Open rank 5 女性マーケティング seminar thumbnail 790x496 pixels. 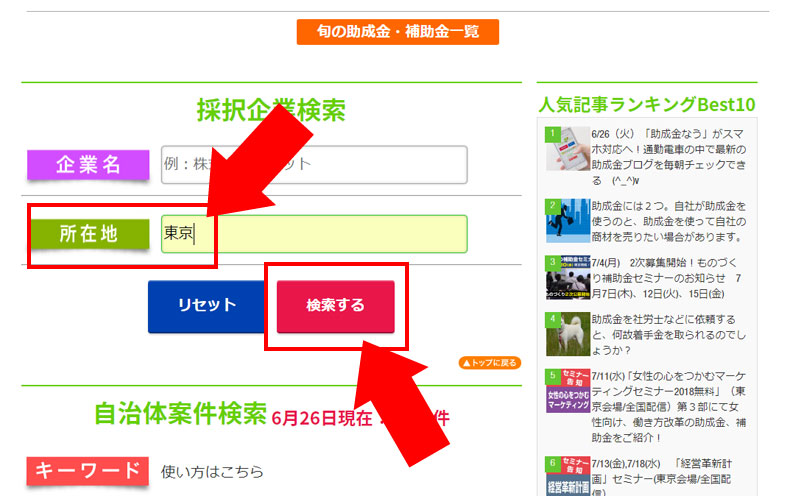(x=567, y=391)
